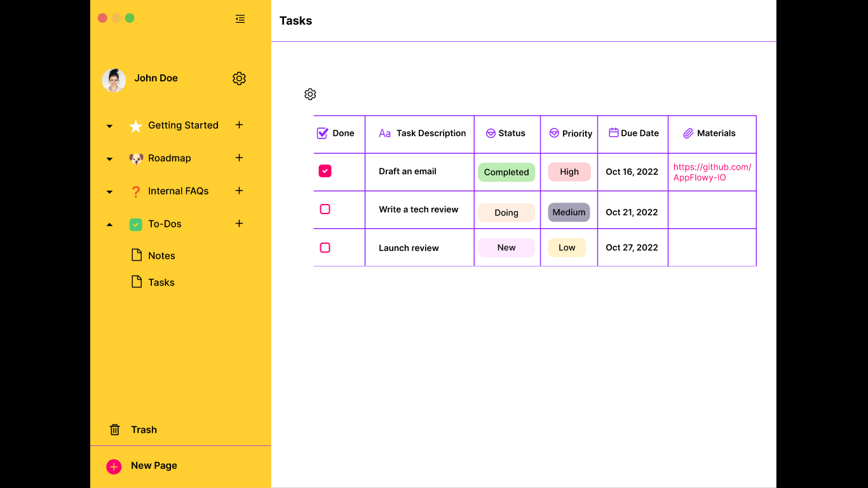Viewport: 868px width, 488px height.
Task: Check Done for Write a tech review
Action: pos(325,209)
